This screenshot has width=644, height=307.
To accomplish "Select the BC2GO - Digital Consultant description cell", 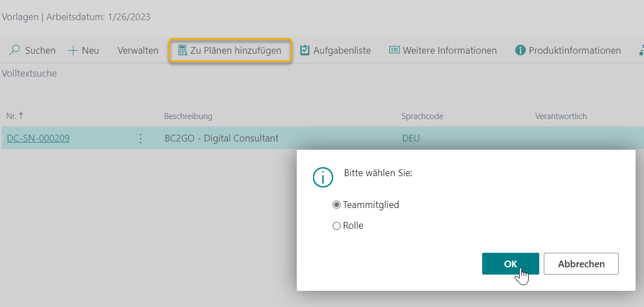I will pyautogui.click(x=221, y=138).
